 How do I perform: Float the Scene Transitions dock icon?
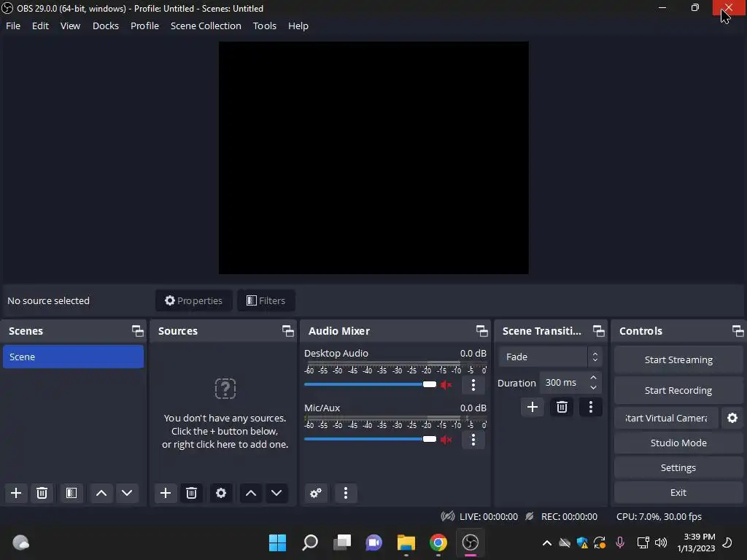598,331
